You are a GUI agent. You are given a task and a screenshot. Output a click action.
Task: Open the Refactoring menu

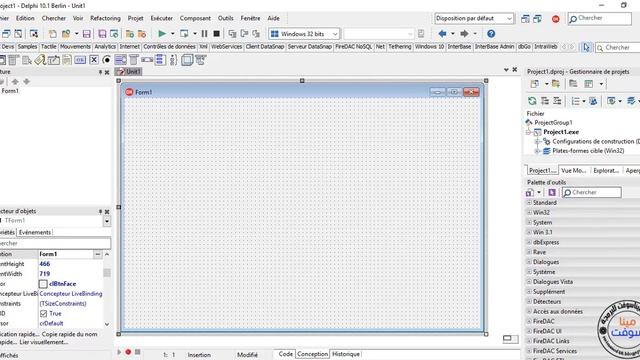(x=105, y=18)
